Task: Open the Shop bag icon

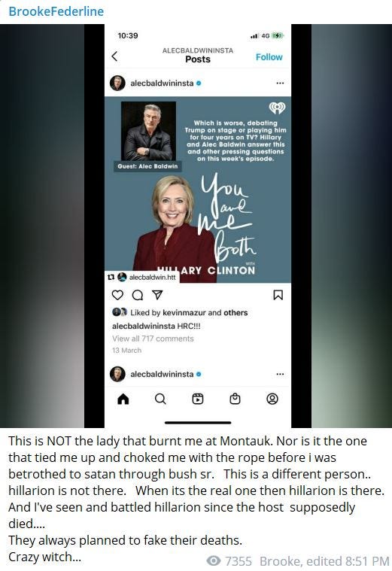Action: [x=235, y=399]
